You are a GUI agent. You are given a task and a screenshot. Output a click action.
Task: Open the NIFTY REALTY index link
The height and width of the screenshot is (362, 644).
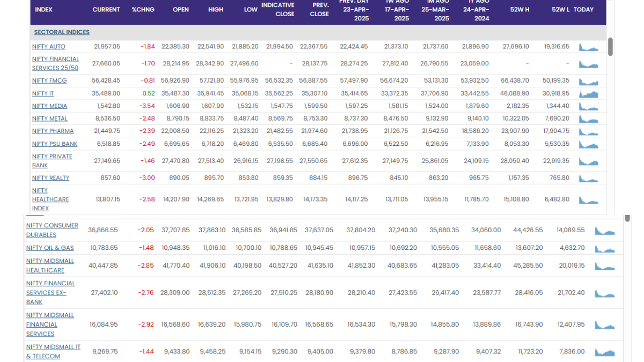51,178
